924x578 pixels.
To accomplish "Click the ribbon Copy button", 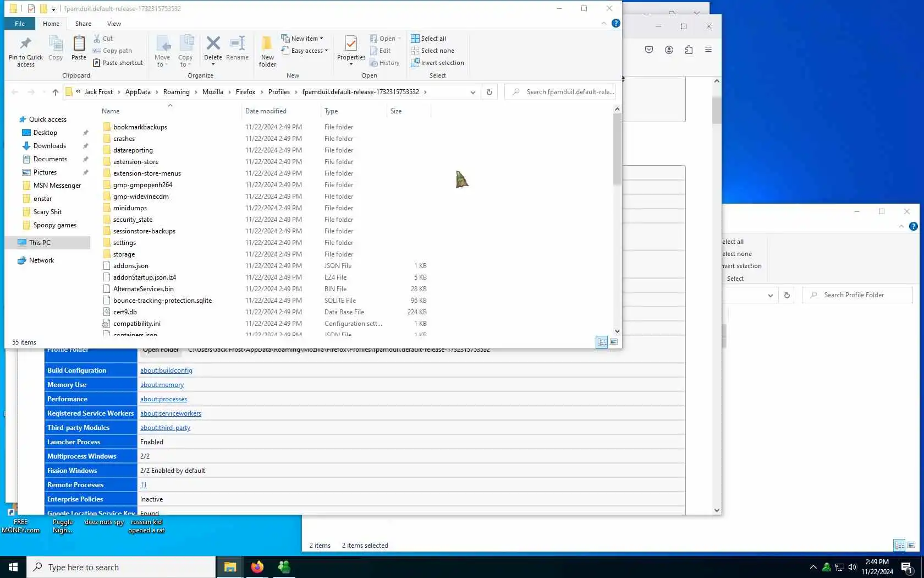I will [56, 48].
